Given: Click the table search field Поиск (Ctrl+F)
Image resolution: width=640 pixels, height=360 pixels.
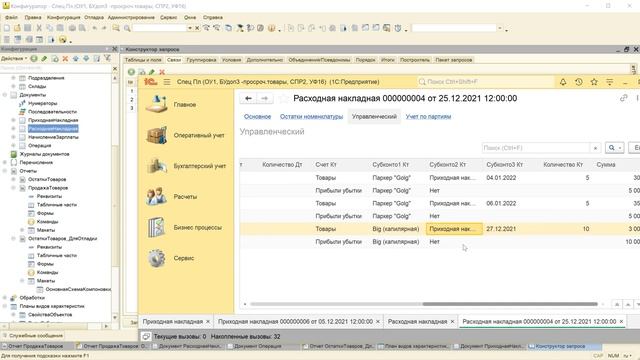Looking at the screenshot, I should [536, 148].
